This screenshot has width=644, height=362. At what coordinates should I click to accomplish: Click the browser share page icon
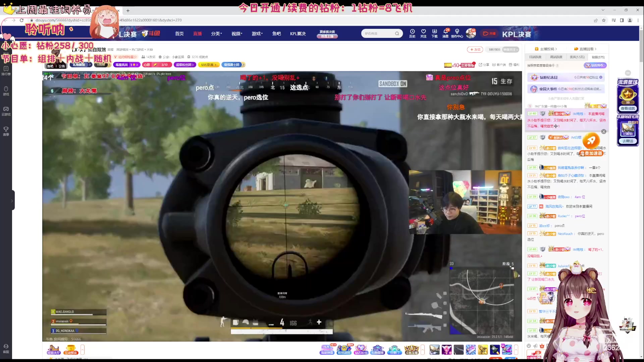pos(596,20)
